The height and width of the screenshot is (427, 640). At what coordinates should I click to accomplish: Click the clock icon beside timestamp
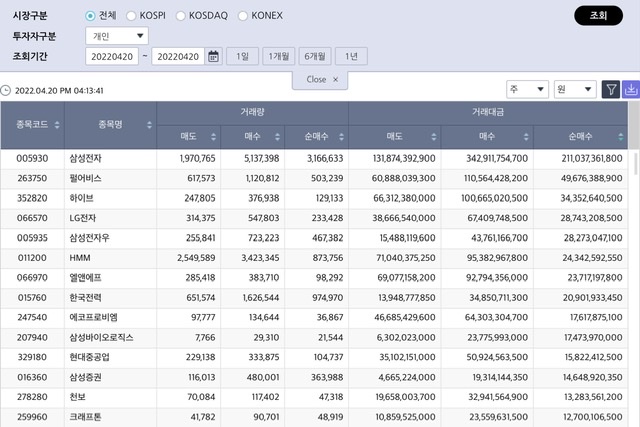(x=6, y=90)
